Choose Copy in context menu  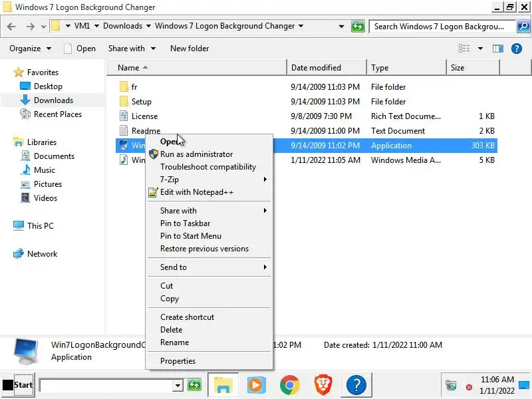(209, 299)
